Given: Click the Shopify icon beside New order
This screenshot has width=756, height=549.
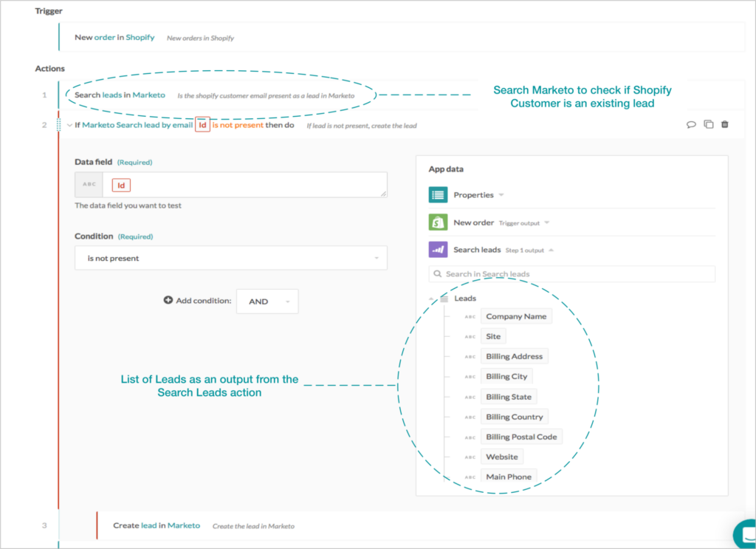Looking at the screenshot, I should [438, 222].
